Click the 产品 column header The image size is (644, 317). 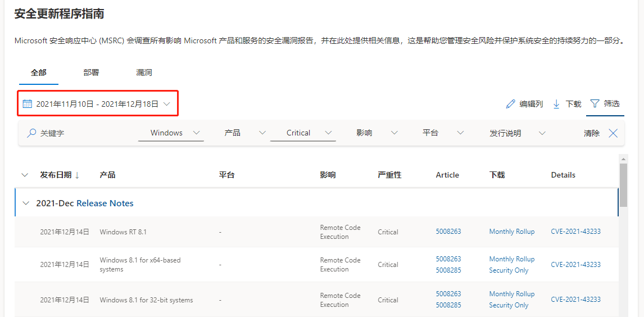point(107,175)
